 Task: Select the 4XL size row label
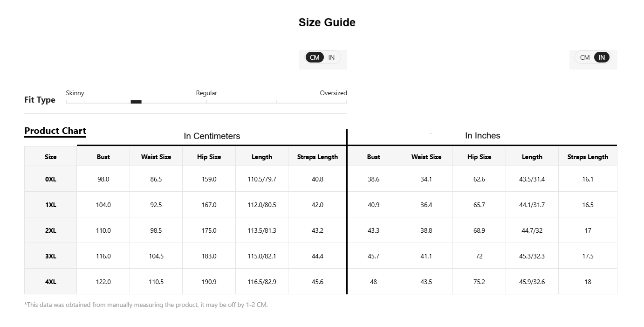click(x=50, y=282)
